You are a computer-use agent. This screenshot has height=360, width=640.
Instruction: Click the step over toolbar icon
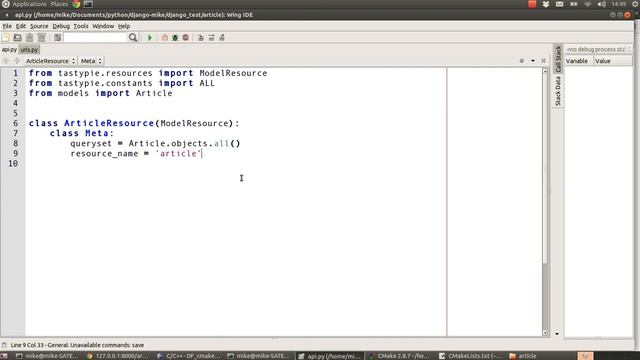pyautogui.click(x=211, y=38)
